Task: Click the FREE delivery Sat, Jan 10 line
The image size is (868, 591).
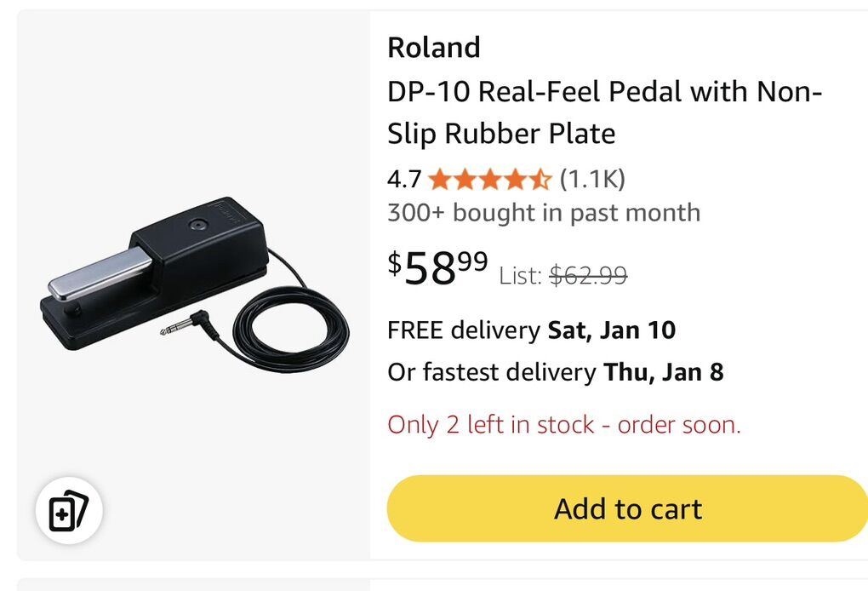Action: coord(531,330)
